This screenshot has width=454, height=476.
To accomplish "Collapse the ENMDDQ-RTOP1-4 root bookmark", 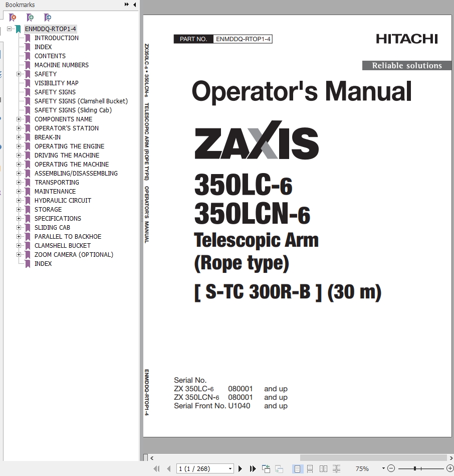I will click(9, 29).
